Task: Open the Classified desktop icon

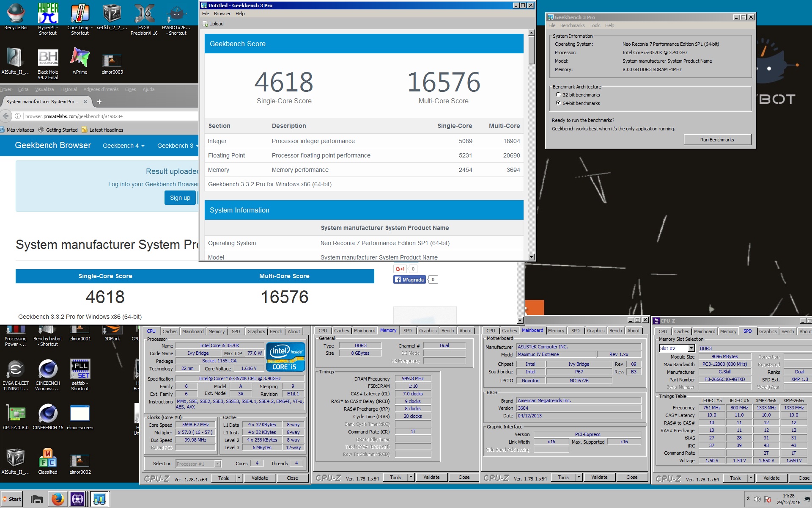Action: click(48, 461)
